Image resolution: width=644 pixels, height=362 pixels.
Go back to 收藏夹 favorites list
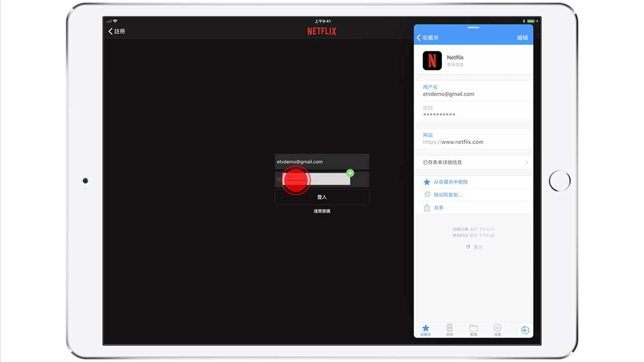pyautogui.click(x=428, y=38)
